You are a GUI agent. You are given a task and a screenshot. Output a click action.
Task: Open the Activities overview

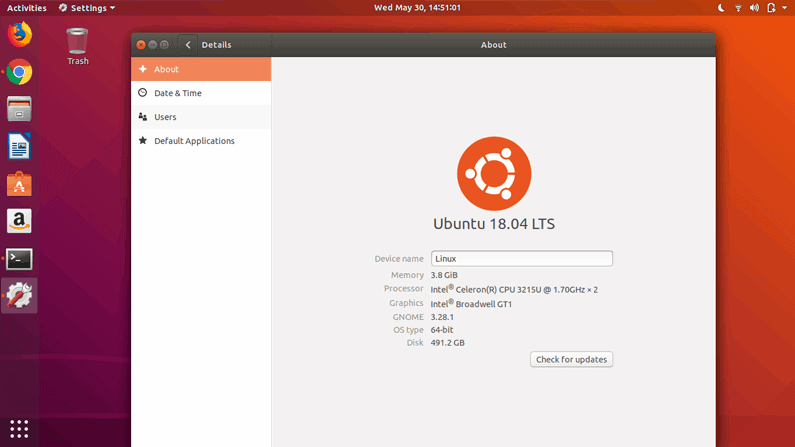click(26, 8)
